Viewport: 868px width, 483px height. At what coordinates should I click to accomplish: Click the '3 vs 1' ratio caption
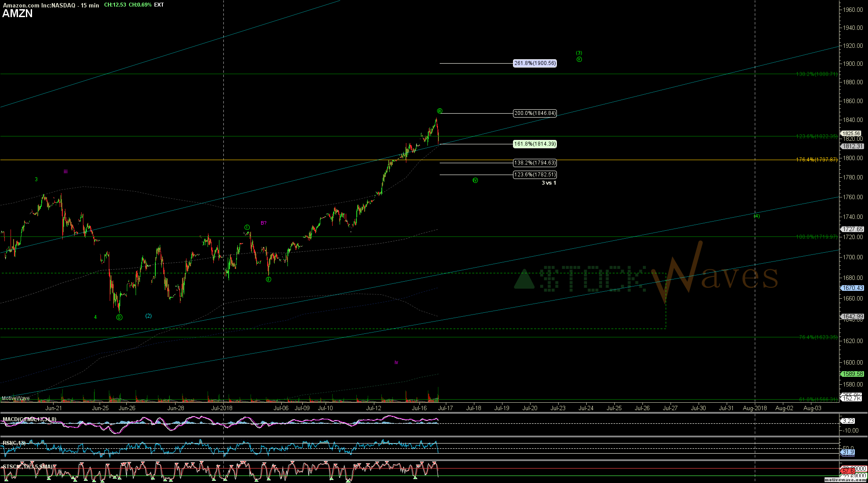(549, 183)
